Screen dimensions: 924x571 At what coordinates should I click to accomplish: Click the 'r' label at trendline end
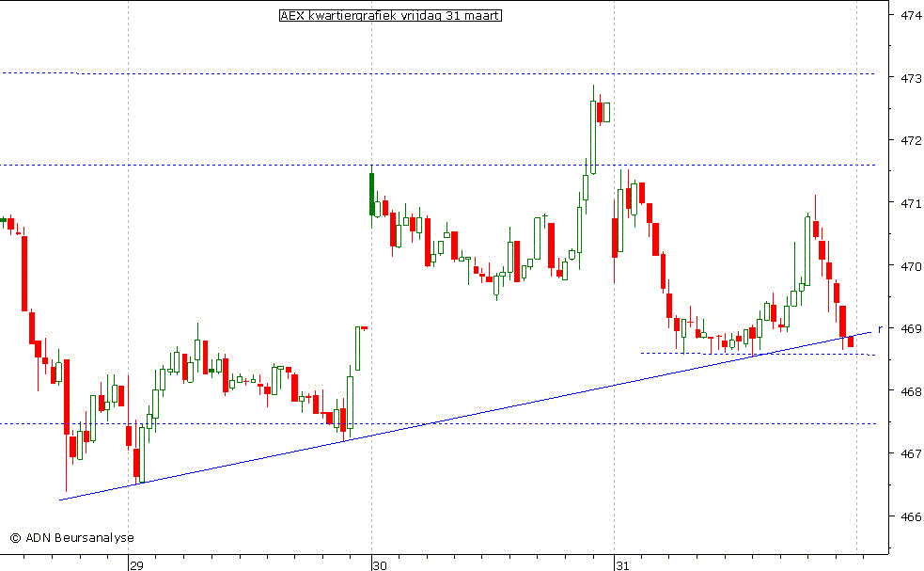[881, 328]
